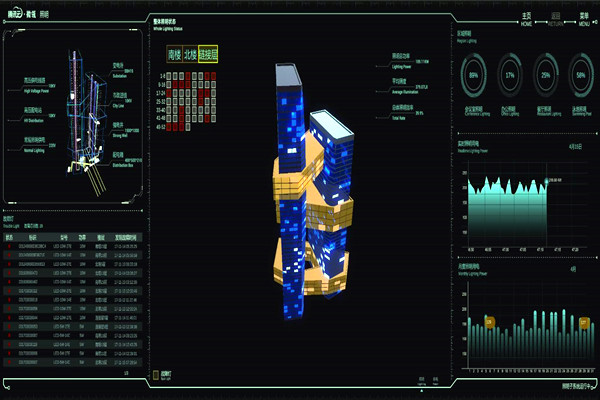Click the left yellow marker on monthly bar chart

point(490,321)
